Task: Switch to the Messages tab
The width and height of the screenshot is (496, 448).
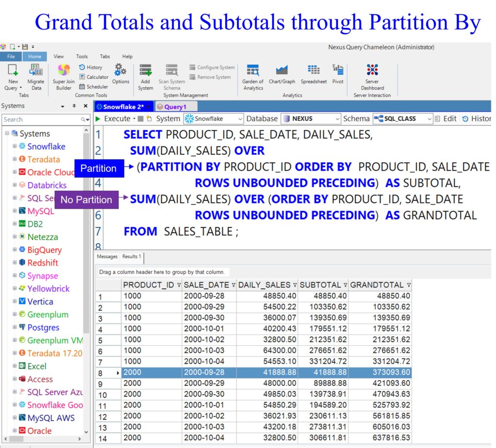Action: coord(107,257)
